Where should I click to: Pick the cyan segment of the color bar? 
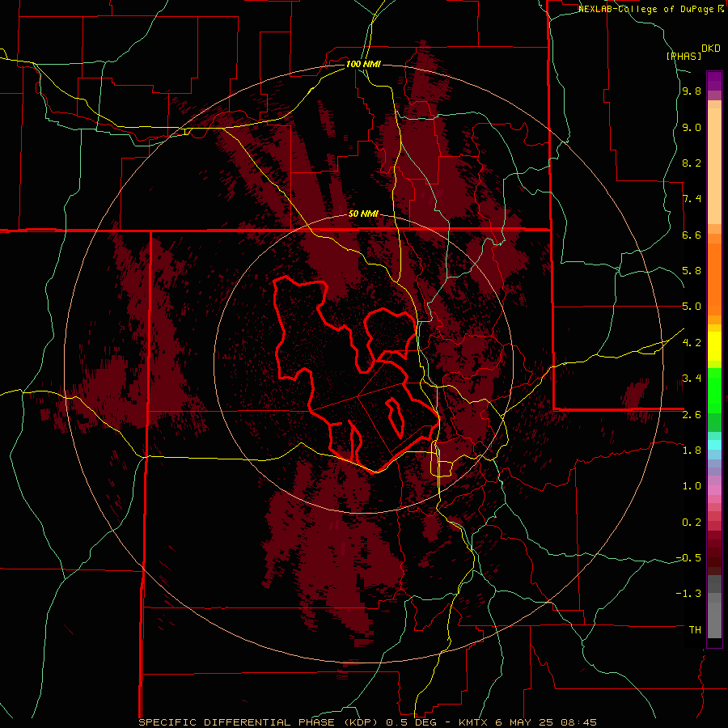[x=714, y=445]
